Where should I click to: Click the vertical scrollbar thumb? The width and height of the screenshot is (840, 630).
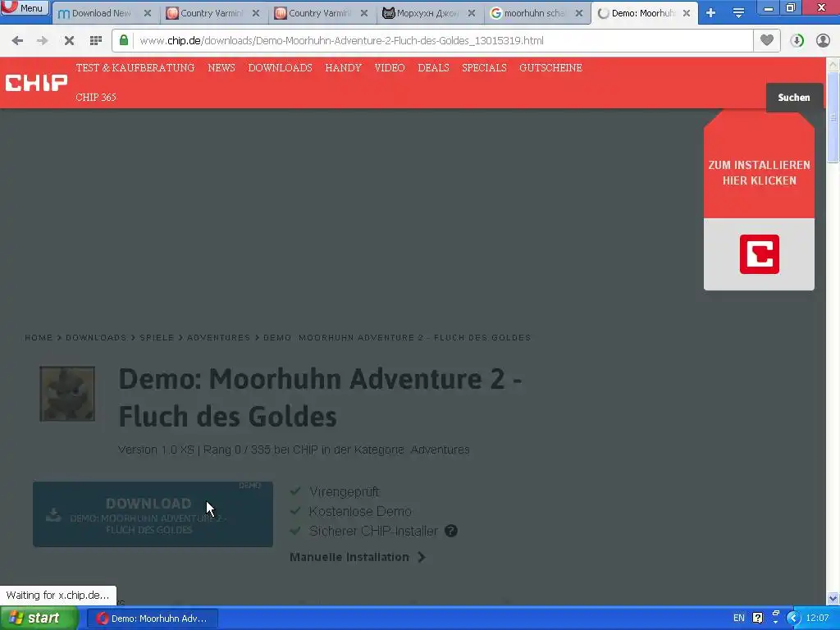833,116
